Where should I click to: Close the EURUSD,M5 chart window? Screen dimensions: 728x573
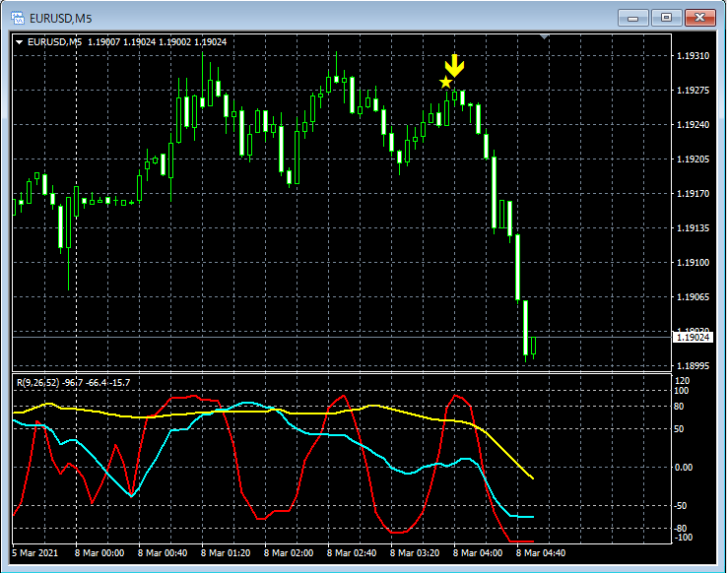(700, 18)
